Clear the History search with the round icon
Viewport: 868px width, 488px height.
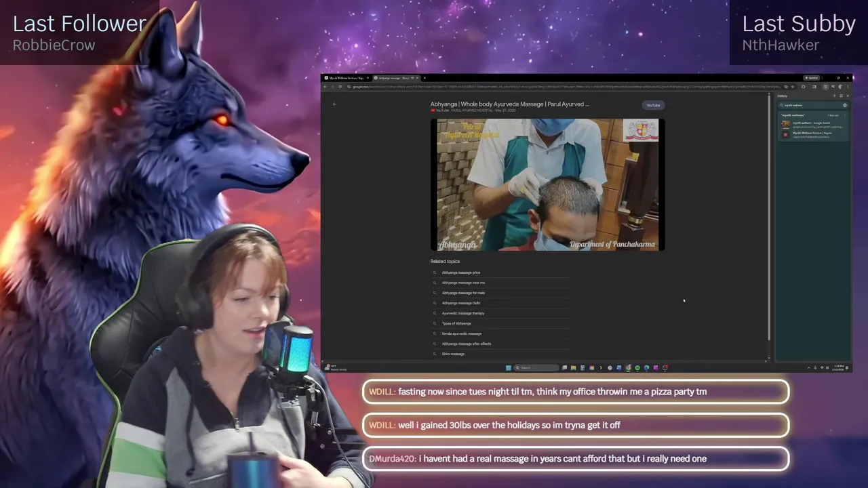click(x=845, y=105)
